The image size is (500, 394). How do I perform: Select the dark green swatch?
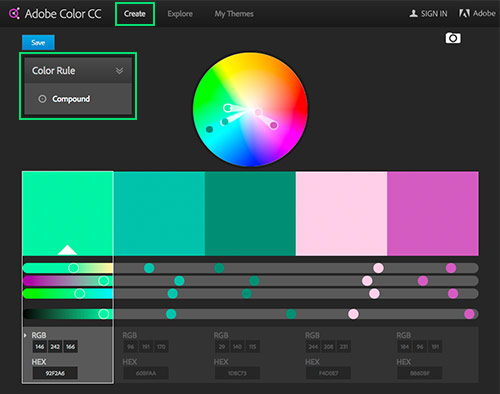pyautogui.click(x=250, y=213)
